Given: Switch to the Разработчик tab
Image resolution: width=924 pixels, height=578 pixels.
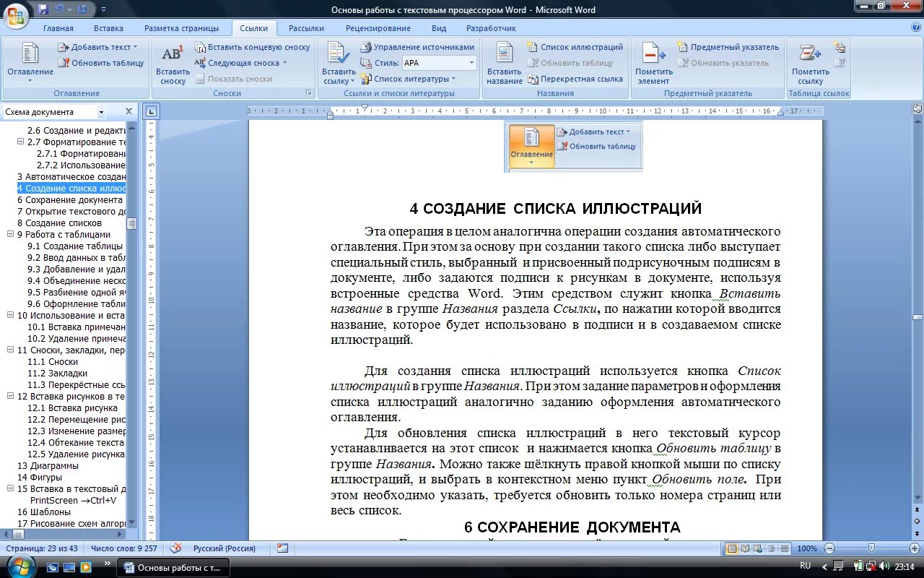Looking at the screenshot, I should pos(491,28).
